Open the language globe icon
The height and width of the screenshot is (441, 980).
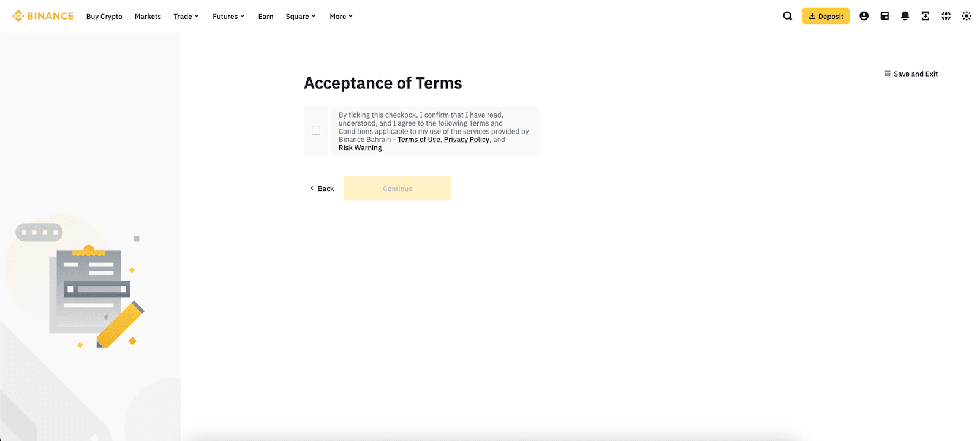(946, 16)
